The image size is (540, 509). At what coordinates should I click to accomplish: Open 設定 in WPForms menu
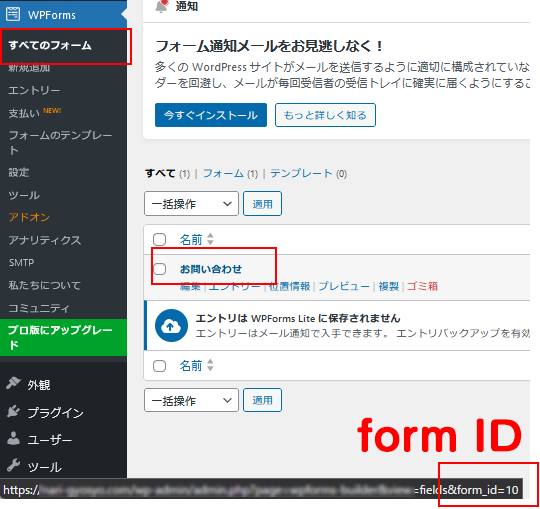click(19, 172)
